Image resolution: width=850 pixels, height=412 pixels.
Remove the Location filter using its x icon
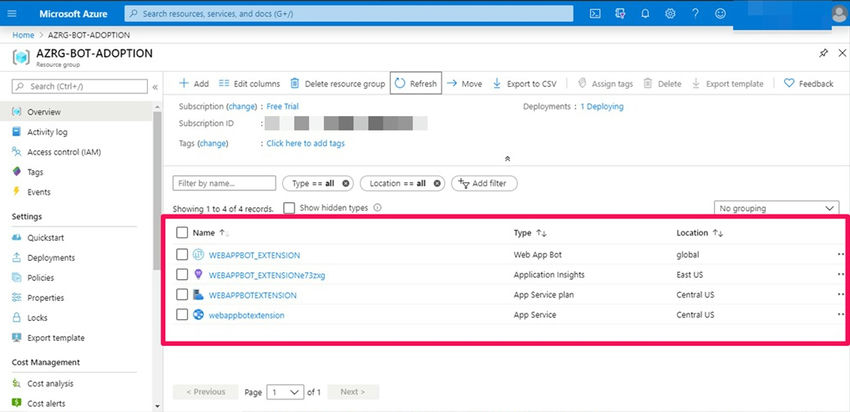pyautogui.click(x=437, y=184)
